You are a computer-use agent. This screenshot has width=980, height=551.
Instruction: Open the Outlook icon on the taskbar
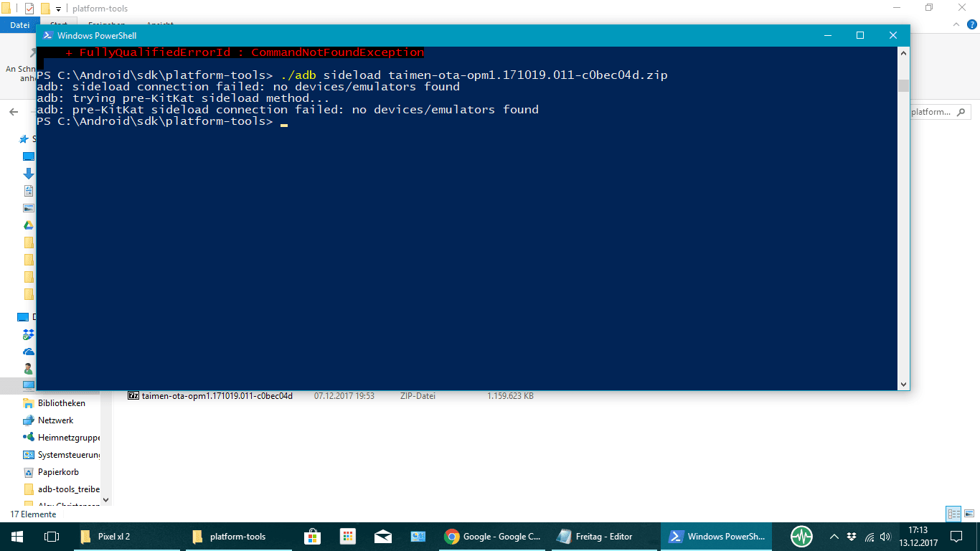coord(418,536)
